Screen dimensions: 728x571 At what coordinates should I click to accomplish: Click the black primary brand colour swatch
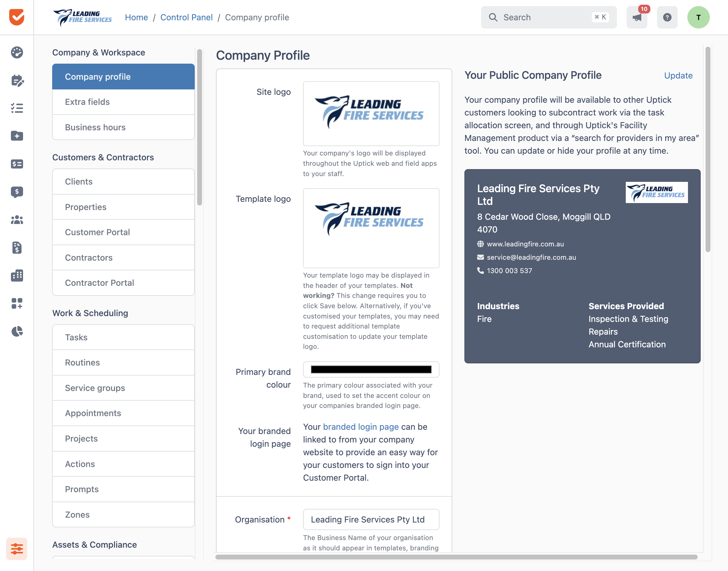371,369
